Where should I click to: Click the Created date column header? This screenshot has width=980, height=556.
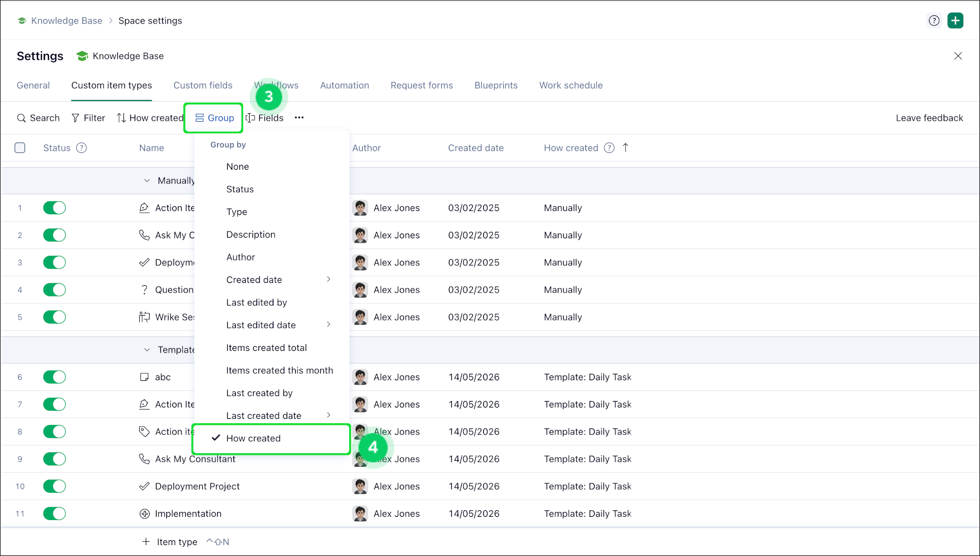tap(476, 148)
